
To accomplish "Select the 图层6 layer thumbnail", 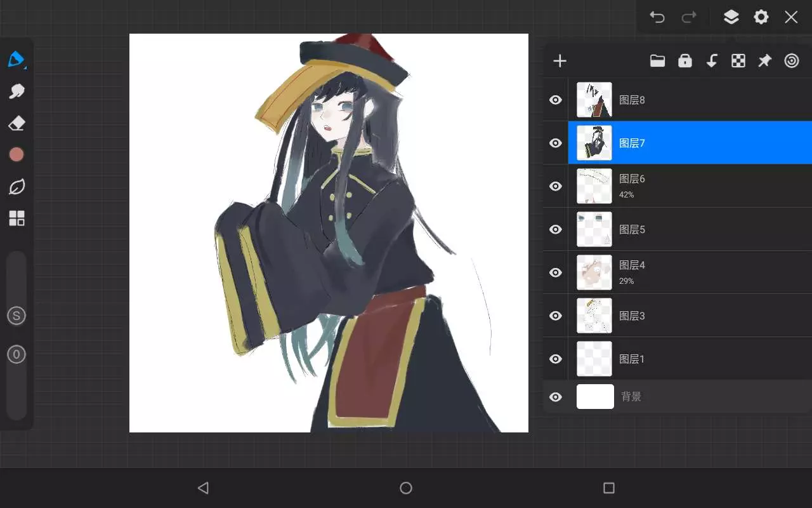I will (x=594, y=186).
